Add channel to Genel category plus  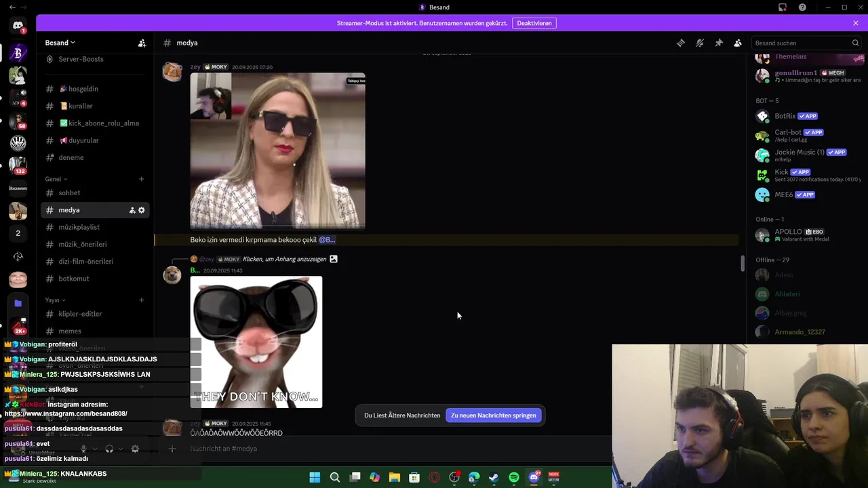[142, 179]
